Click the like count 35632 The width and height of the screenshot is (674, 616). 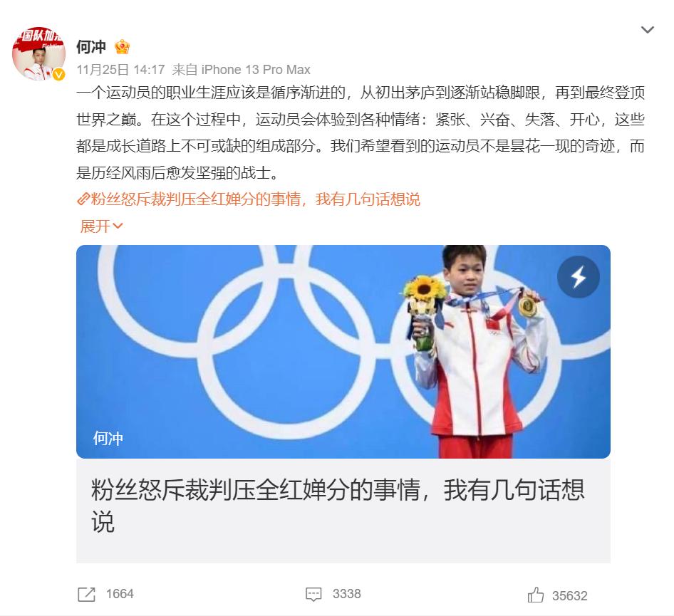pos(569,596)
